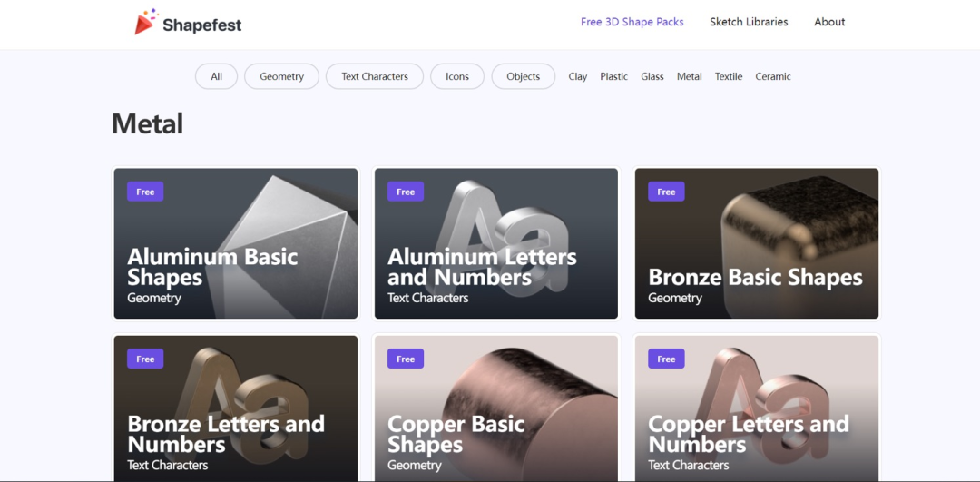Show Textile material packs
The height and width of the screenshot is (482, 980).
[729, 76]
